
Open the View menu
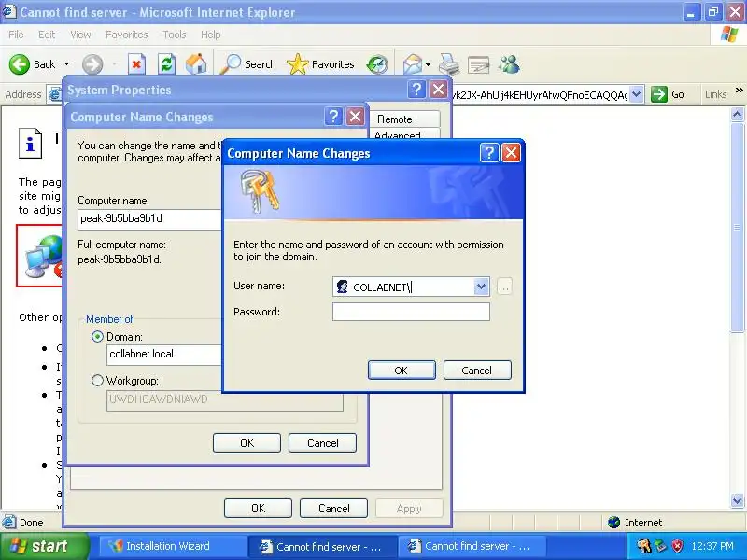pyautogui.click(x=80, y=35)
